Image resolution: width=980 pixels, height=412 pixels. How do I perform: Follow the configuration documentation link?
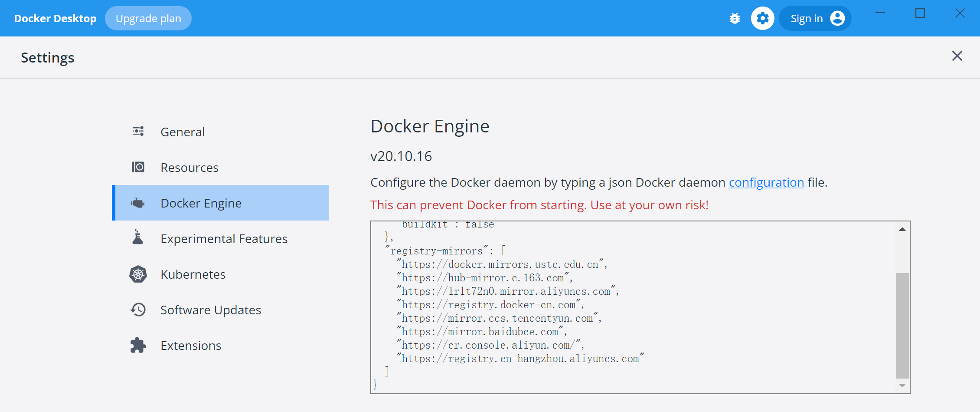pyautogui.click(x=766, y=182)
